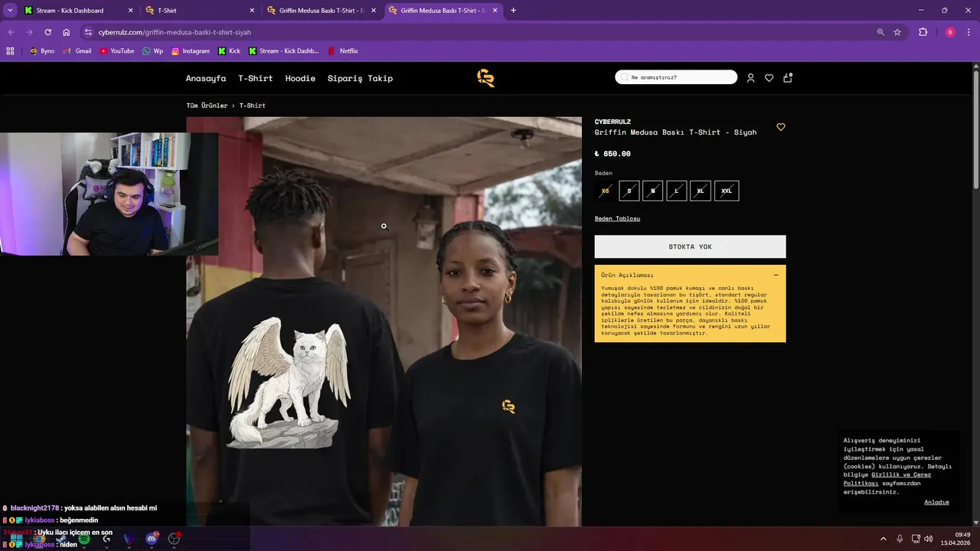Open the apps grid in bookmarks bar
The image size is (980, 551).
point(10,51)
